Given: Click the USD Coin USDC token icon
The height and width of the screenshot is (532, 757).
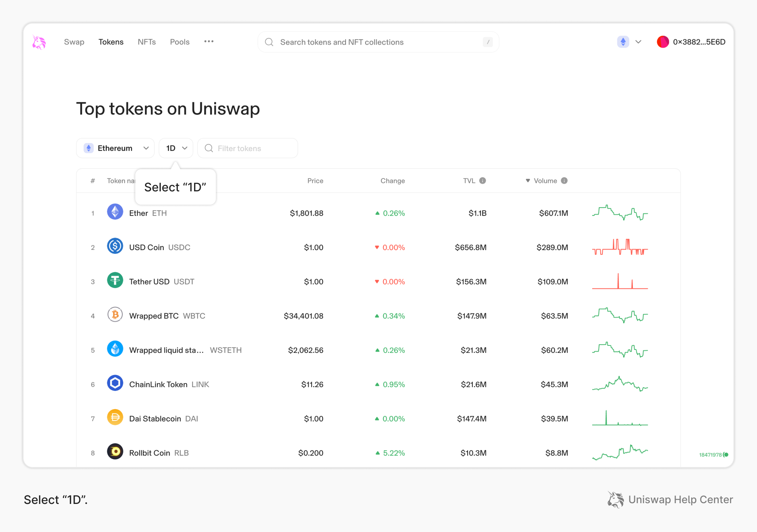Looking at the screenshot, I should point(115,246).
